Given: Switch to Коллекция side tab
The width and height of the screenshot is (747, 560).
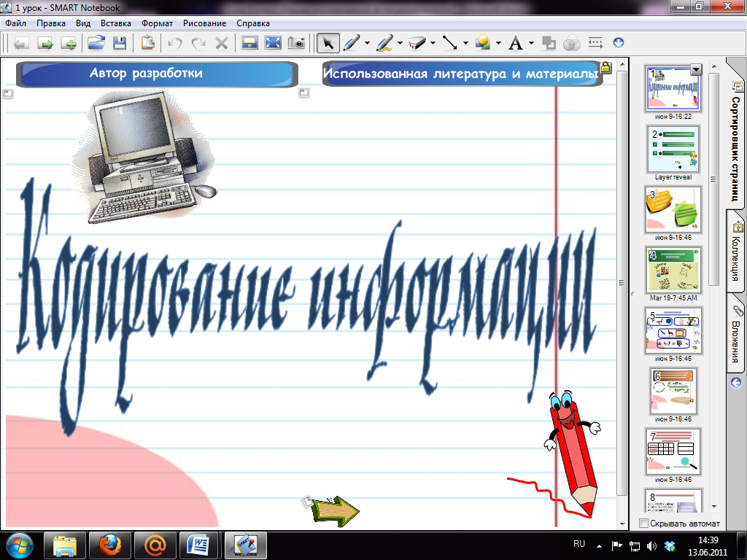Looking at the screenshot, I should click(737, 252).
